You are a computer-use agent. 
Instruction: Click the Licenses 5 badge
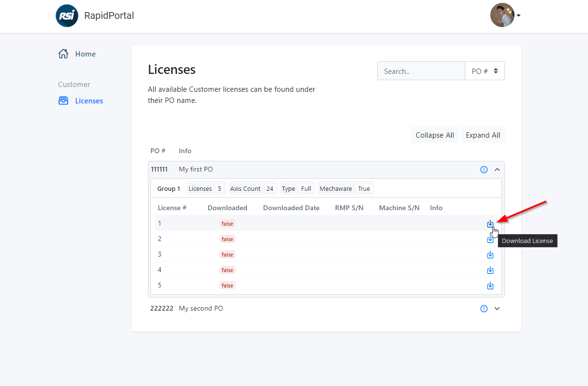coord(205,189)
